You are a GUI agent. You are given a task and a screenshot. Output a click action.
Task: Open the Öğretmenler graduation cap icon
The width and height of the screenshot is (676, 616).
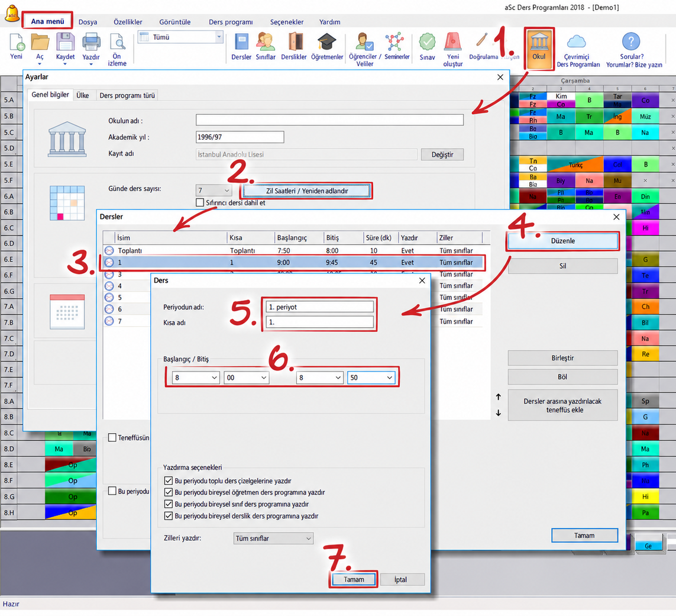pos(327,47)
